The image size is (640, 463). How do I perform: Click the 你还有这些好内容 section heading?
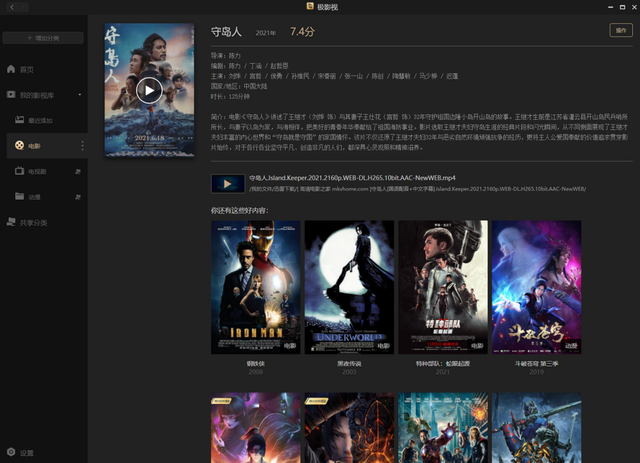[x=240, y=211]
